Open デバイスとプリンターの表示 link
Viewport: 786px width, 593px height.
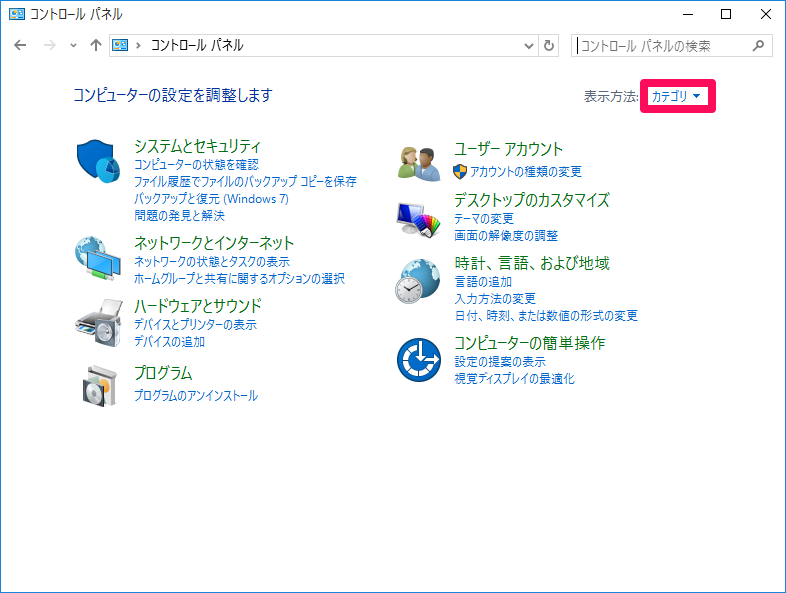pyautogui.click(x=195, y=325)
